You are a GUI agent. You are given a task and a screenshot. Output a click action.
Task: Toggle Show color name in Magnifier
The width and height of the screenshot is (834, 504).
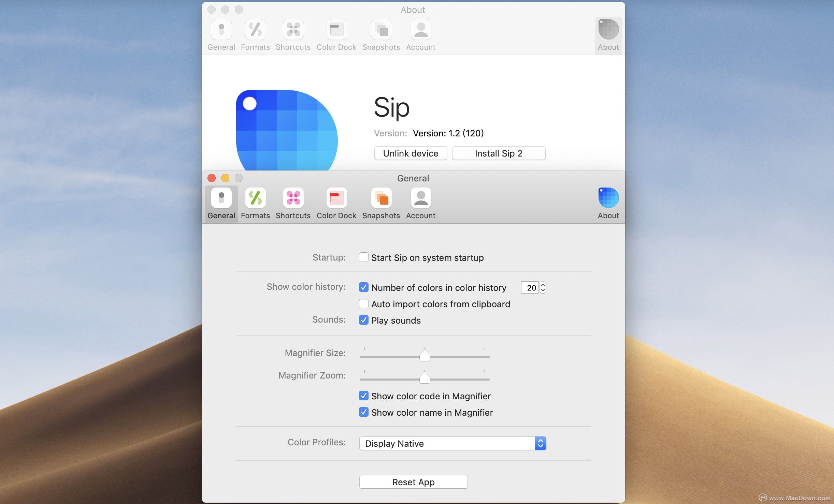tap(364, 412)
